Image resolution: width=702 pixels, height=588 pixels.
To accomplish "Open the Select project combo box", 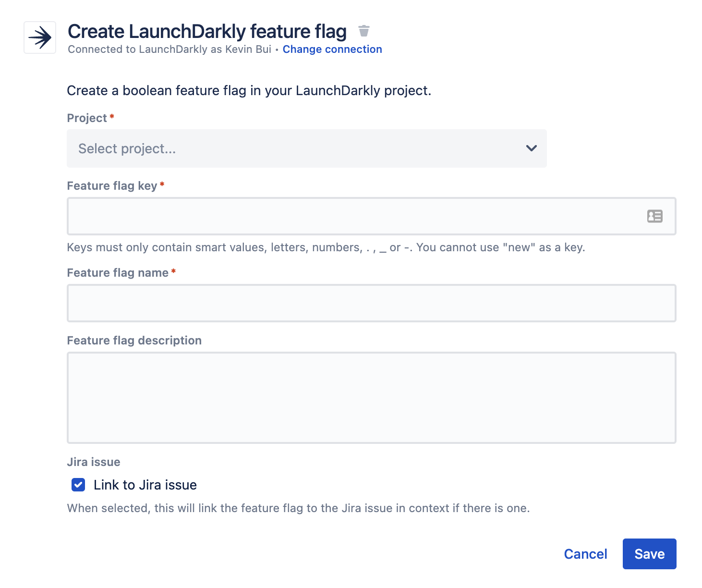I will click(307, 148).
